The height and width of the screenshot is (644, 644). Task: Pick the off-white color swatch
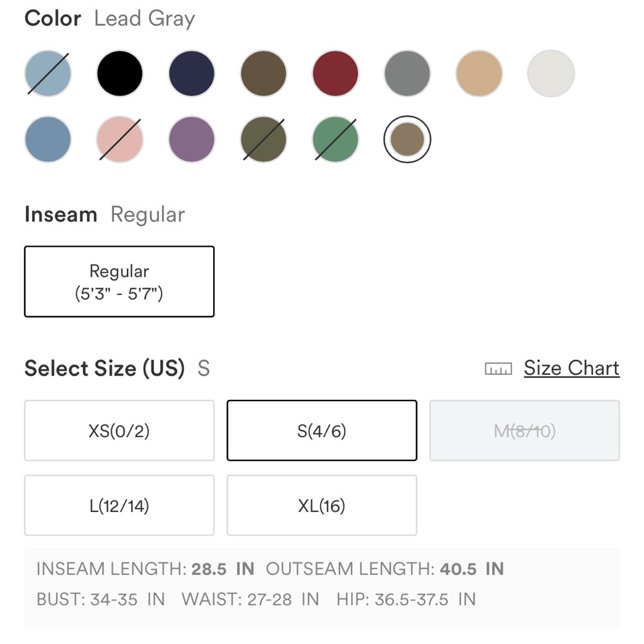pyautogui.click(x=551, y=73)
